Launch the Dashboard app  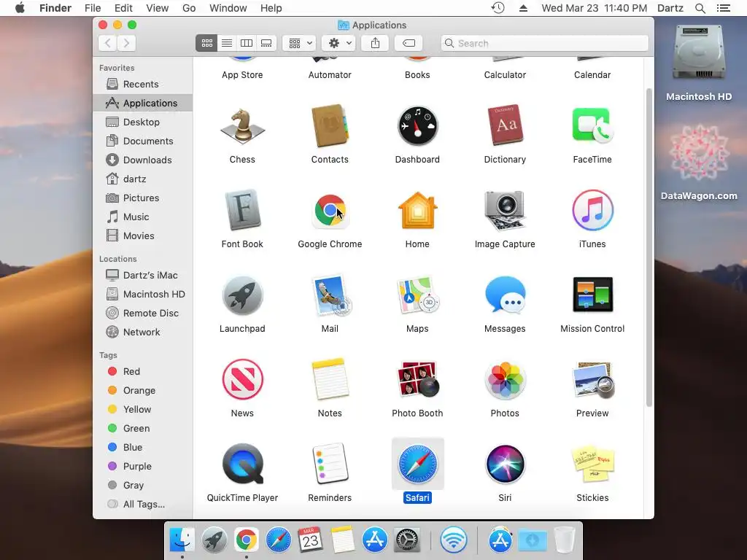pos(417,126)
